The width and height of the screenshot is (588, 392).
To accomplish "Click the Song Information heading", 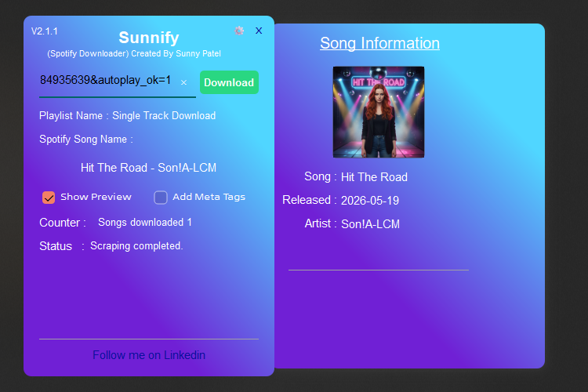I will pos(380,44).
